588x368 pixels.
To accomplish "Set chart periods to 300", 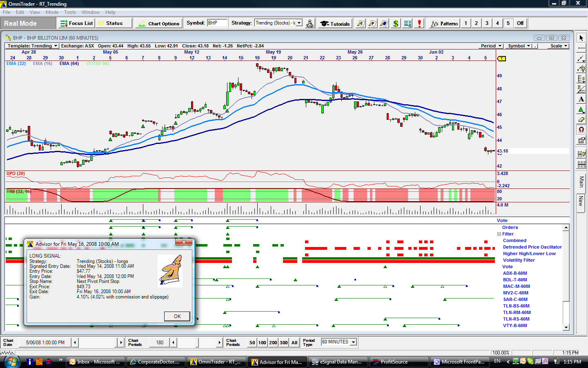I will click(284, 343).
